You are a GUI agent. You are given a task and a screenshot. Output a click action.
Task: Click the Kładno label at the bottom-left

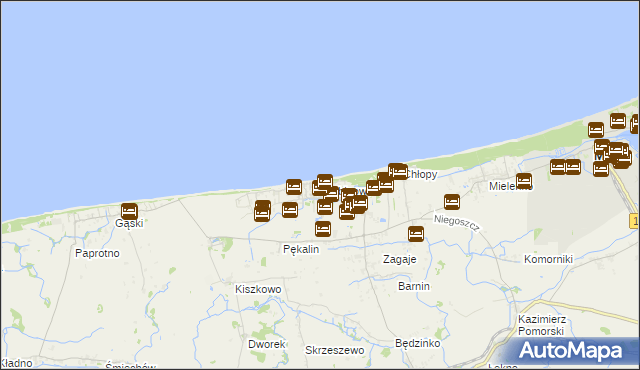(16, 363)
